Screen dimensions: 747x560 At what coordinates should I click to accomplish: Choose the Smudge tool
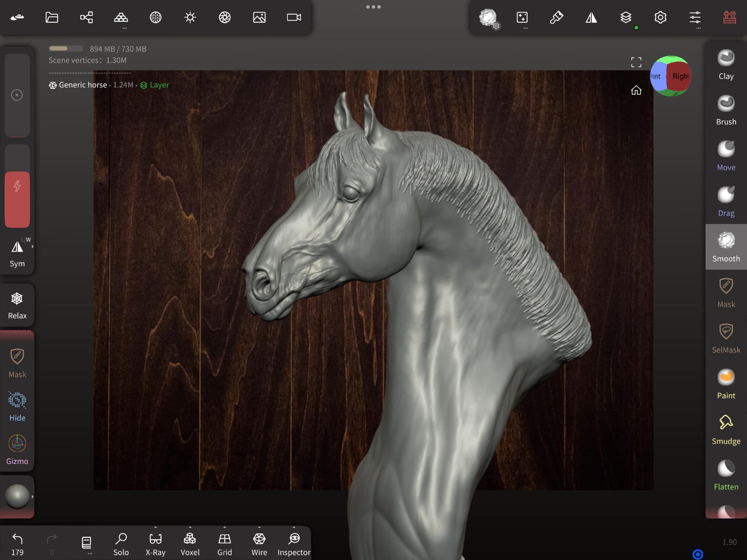point(726,430)
